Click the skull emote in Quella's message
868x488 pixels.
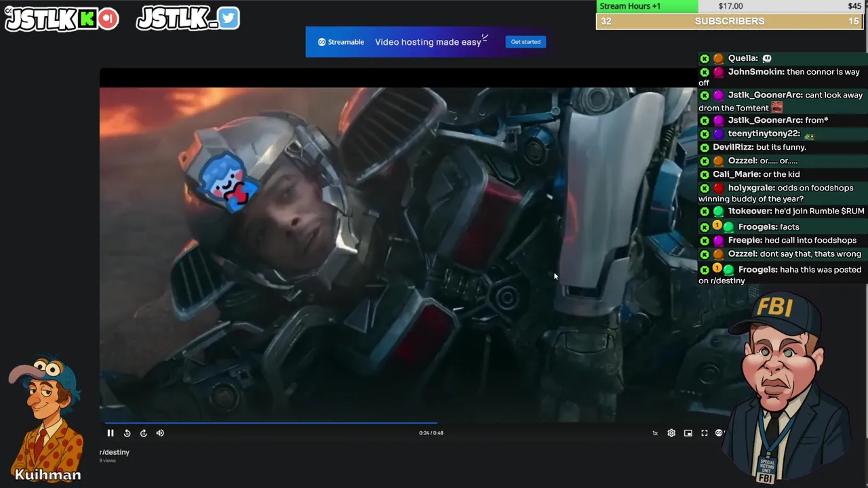(x=767, y=58)
